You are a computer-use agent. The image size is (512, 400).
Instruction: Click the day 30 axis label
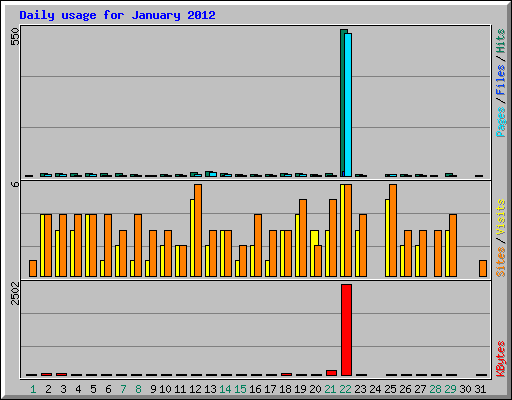[465, 389]
